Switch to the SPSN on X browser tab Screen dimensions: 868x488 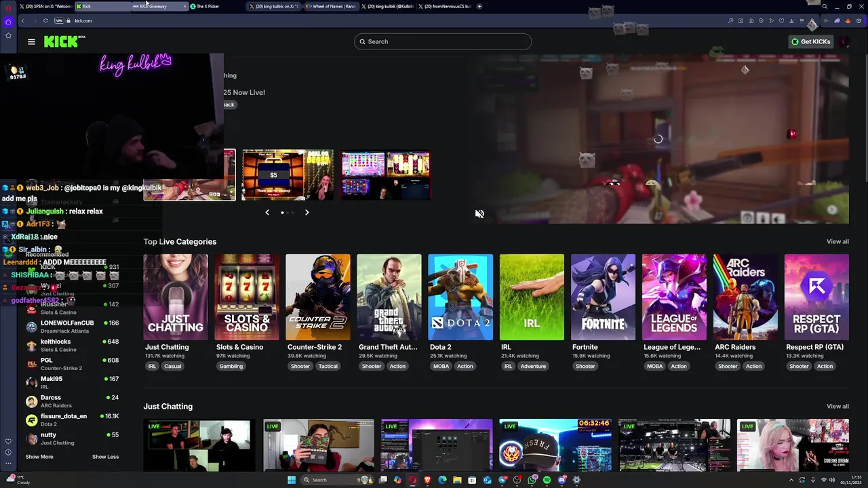point(45,6)
